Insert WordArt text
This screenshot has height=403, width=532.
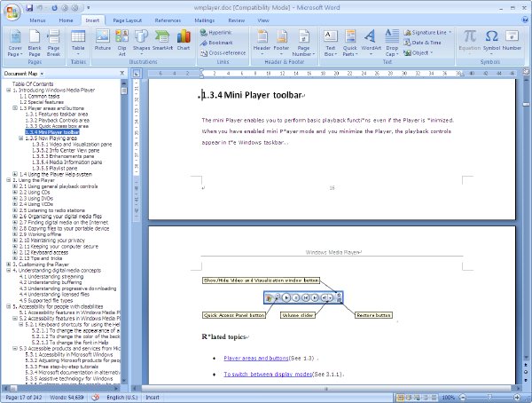[x=371, y=43]
